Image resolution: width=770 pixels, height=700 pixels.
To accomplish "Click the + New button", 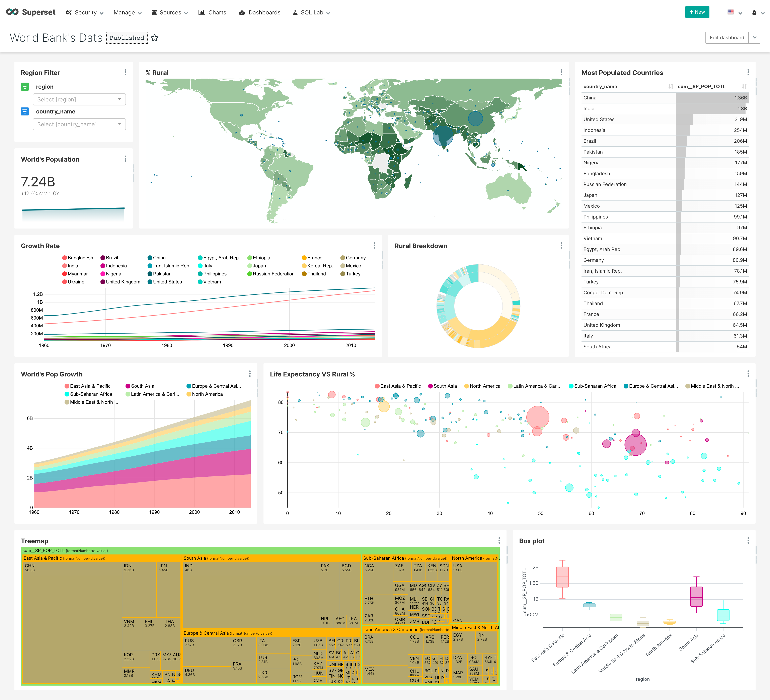I will [697, 12].
